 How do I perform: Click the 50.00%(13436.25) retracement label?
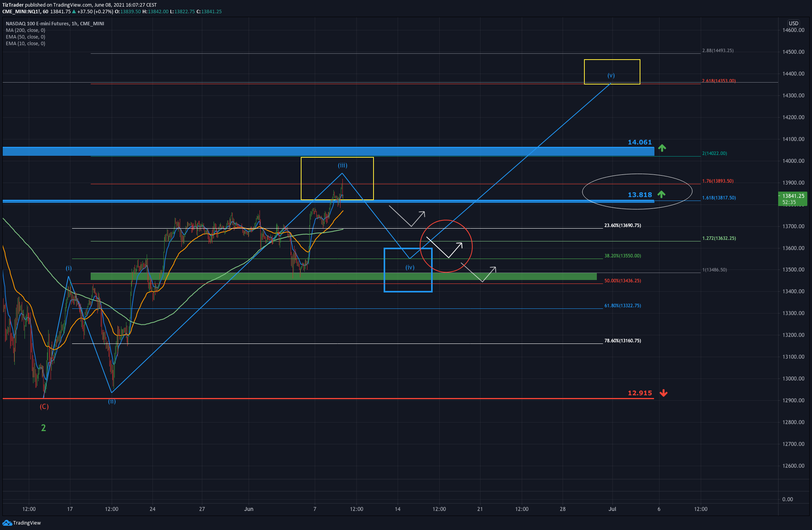[623, 281]
